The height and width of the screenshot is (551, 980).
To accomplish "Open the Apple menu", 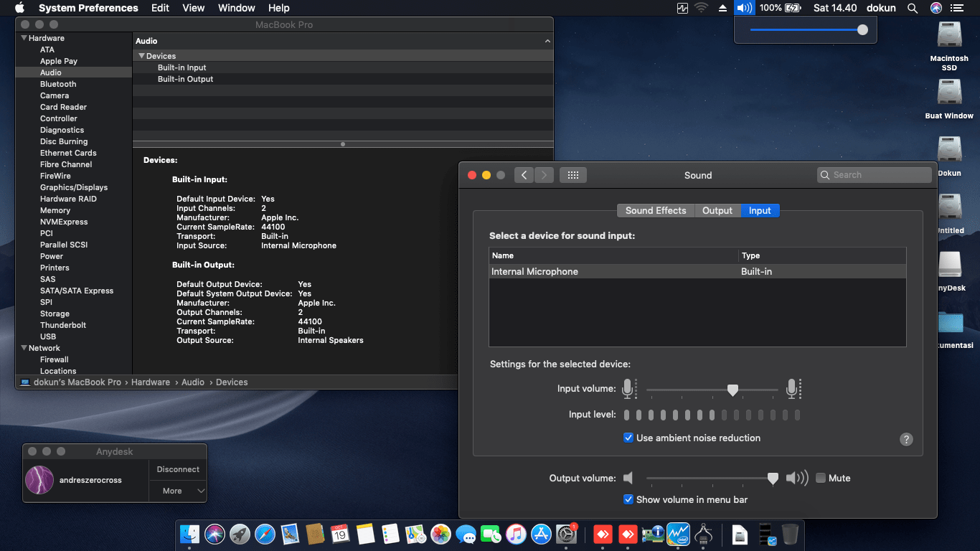I will click(19, 8).
